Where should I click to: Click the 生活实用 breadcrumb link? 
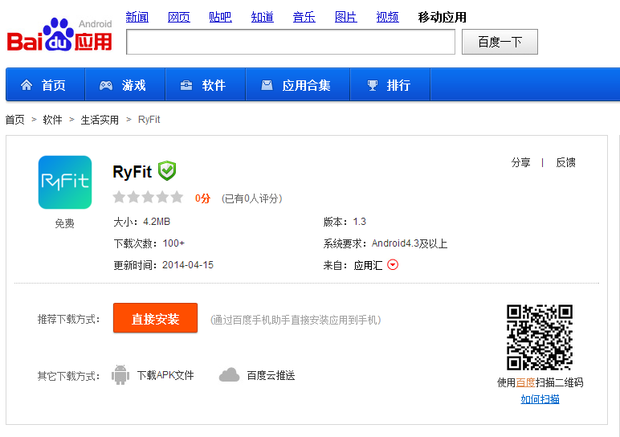[x=99, y=119]
